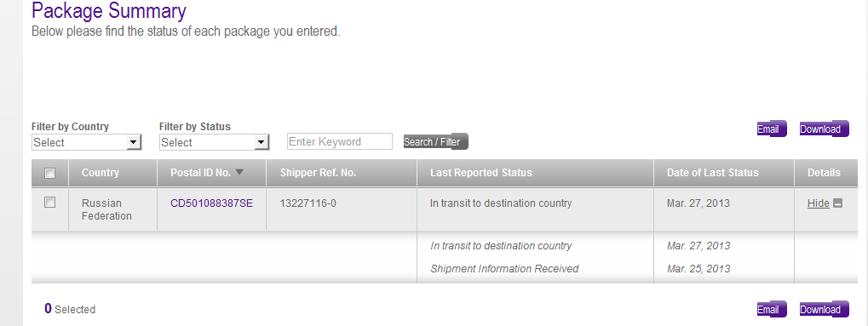Open the Filter by Country select box
This screenshot has width=868, height=326.
[86, 142]
